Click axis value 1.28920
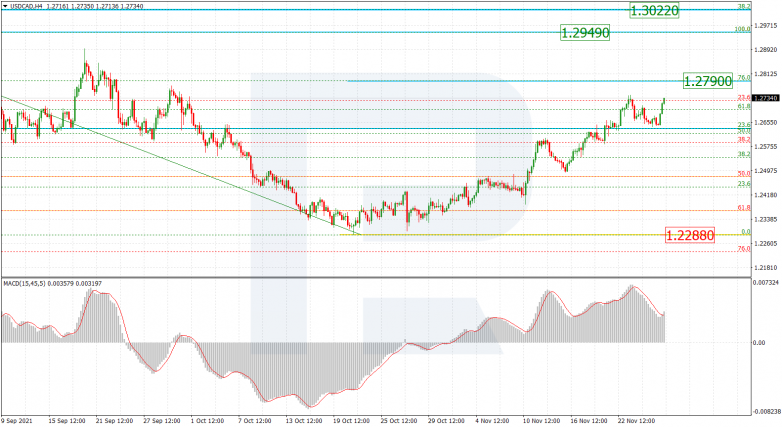This screenshot has width=782, height=427. pyautogui.click(x=766, y=50)
